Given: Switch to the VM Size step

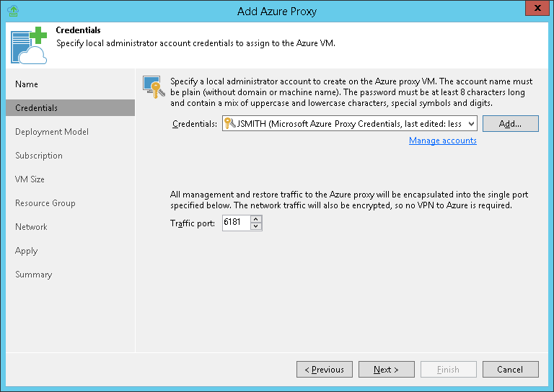Looking at the screenshot, I should pyautogui.click(x=30, y=179).
